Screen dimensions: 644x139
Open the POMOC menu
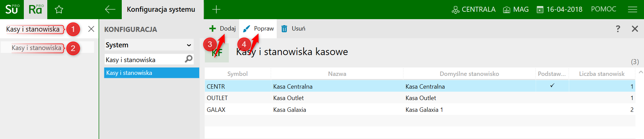click(x=603, y=9)
